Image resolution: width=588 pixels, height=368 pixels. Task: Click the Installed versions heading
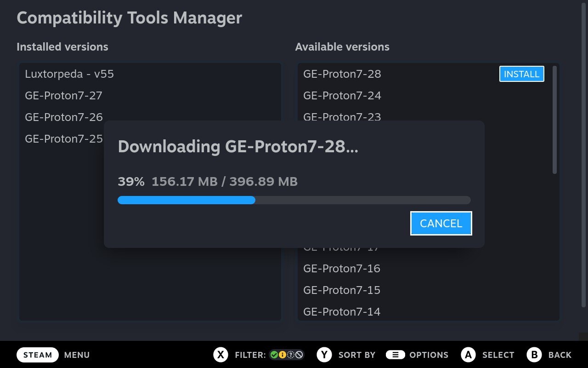click(x=62, y=47)
